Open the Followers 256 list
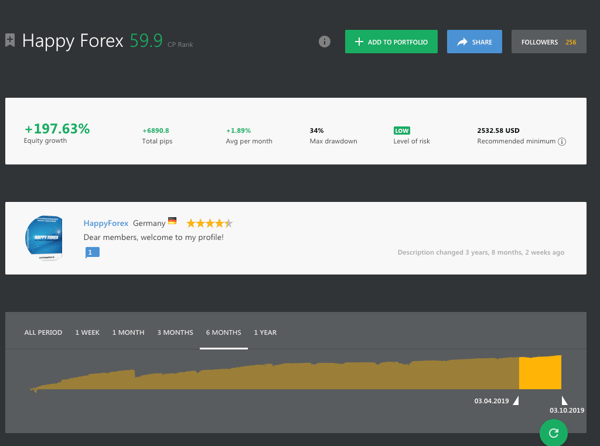The height and width of the screenshot is (446, 600). pos(548,42)
